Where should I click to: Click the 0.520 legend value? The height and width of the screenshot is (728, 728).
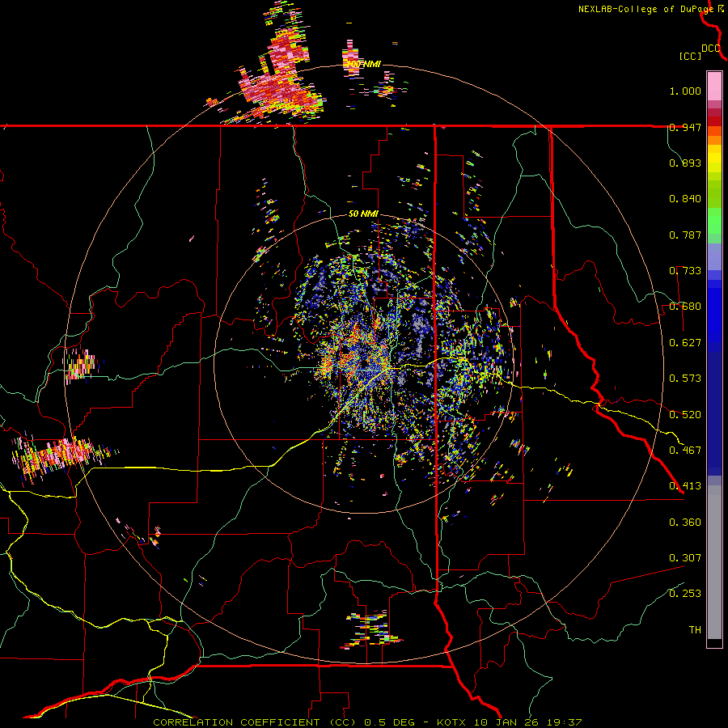click(x=685, y=415)
